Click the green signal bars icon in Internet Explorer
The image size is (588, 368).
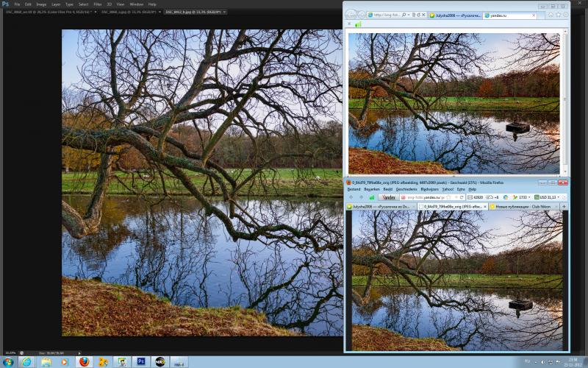358,24
